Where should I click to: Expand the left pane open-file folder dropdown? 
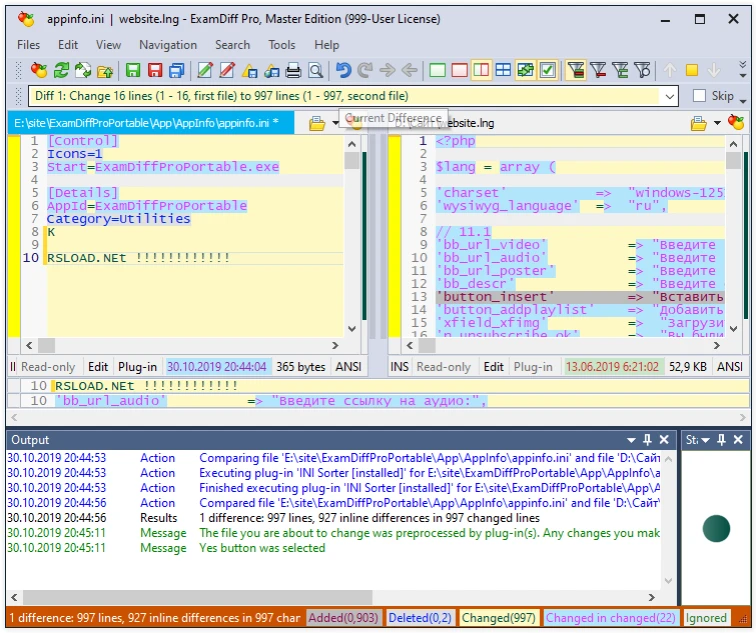pyautogui.click(x=337, y=123)
